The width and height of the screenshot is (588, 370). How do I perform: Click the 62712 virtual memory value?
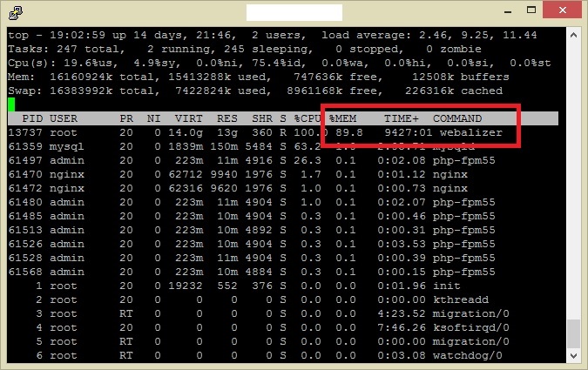pos(186,174)
